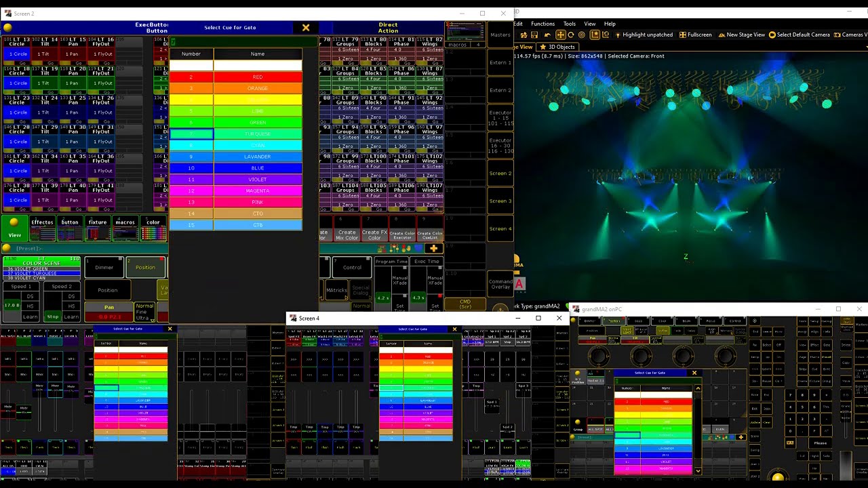Select the RED cue row in Screen 2

(235, 77)
